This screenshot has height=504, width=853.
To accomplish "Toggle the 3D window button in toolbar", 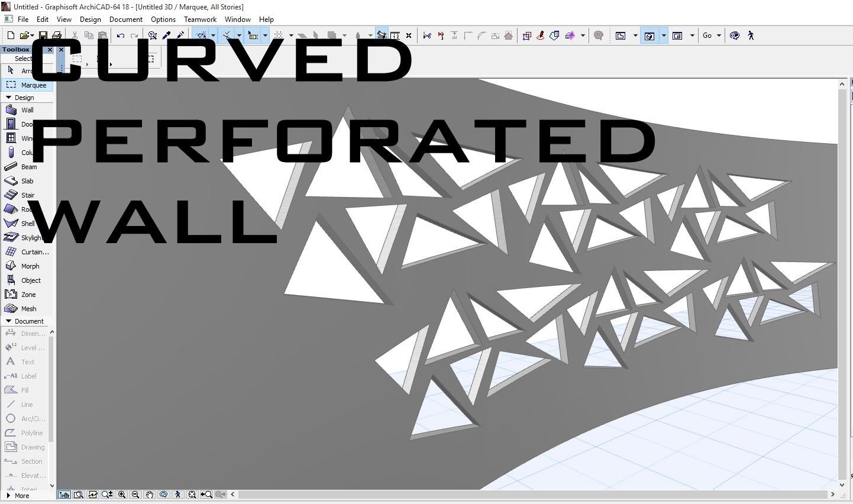I will [649, 35].
